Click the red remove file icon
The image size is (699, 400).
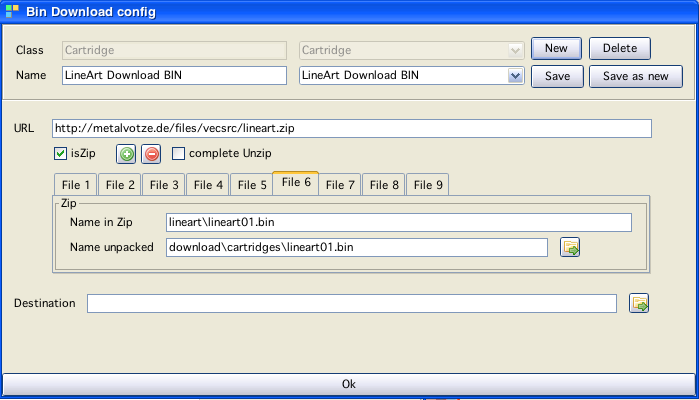(151, 154)
